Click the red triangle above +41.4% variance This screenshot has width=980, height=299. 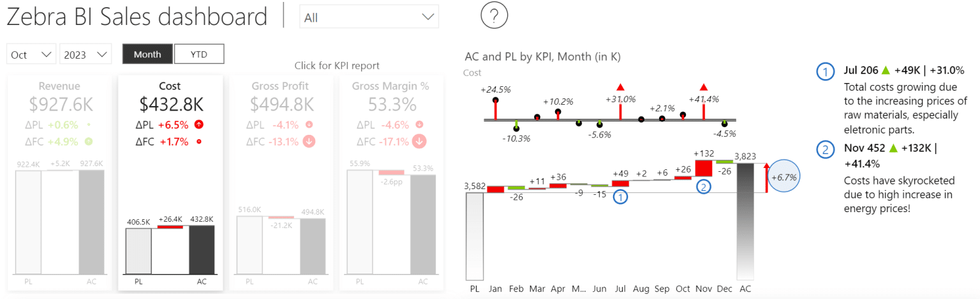pos(704,87)
